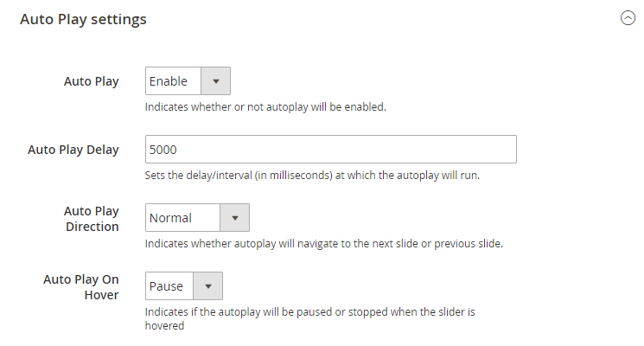Screen dimensions: 644x346
Task: Click the Auto Play settings heading
Action: [83, 19]
